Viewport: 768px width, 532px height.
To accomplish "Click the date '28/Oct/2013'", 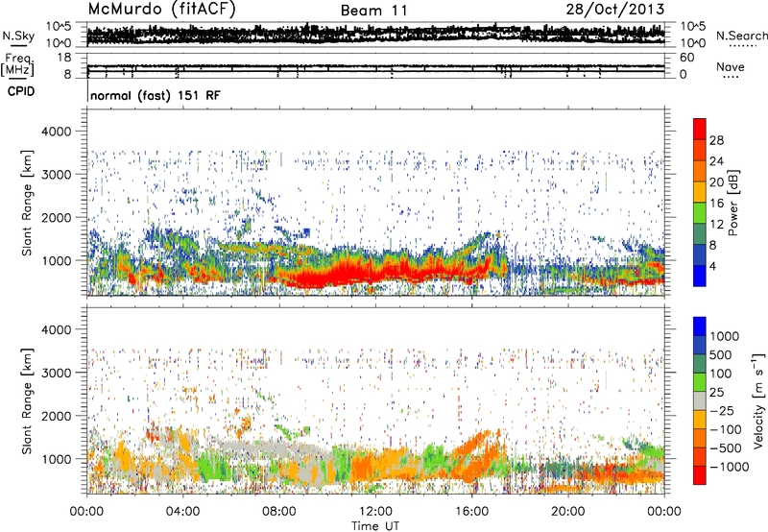I will pos(615,10).
